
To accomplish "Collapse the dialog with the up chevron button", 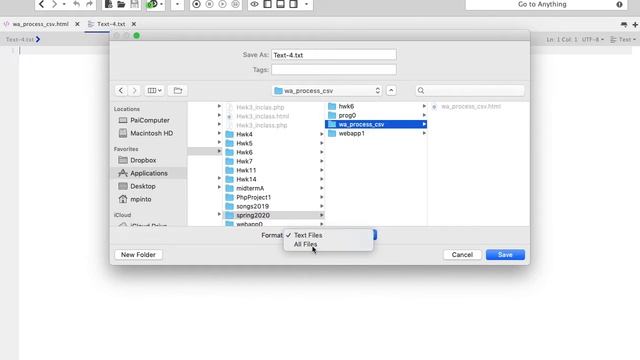I will tap(391, 91).
